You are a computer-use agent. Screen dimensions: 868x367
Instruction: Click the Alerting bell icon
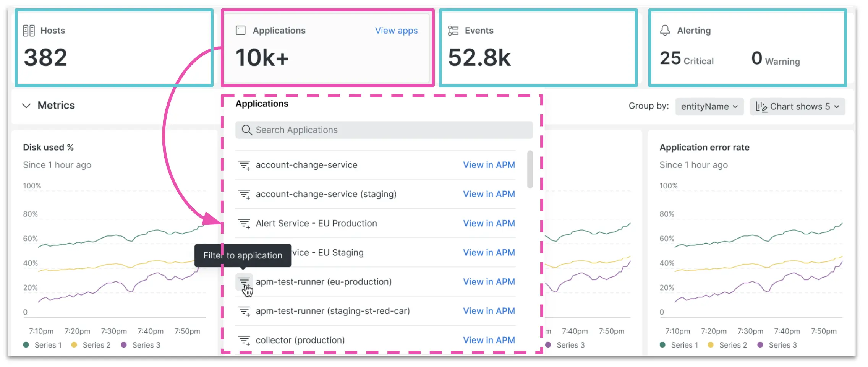pyautogui.click(x=665, y=30)
